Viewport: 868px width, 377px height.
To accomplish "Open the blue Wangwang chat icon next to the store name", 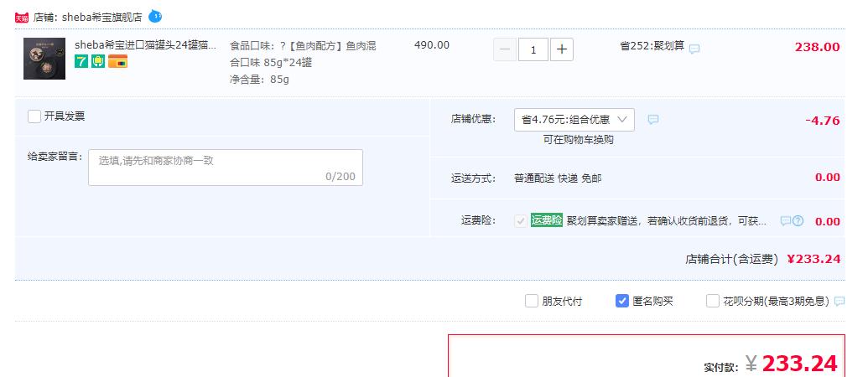I will pos(155,16).
